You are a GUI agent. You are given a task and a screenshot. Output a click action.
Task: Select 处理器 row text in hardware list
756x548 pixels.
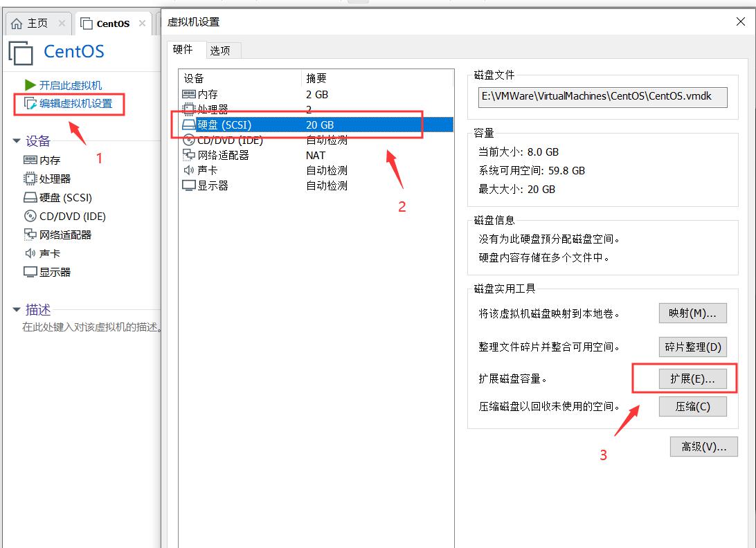(213, 109)
